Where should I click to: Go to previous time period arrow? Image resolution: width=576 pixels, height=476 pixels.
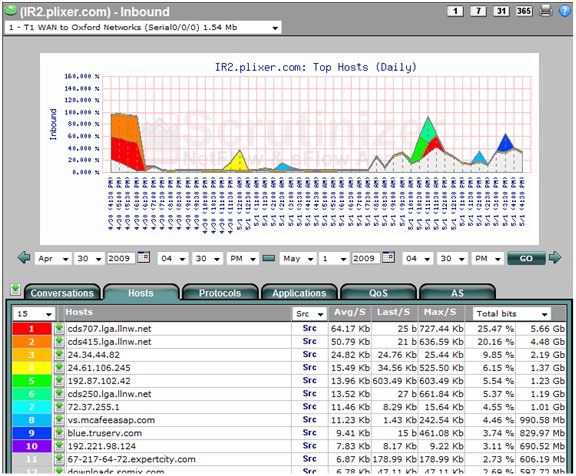point(24,257)
